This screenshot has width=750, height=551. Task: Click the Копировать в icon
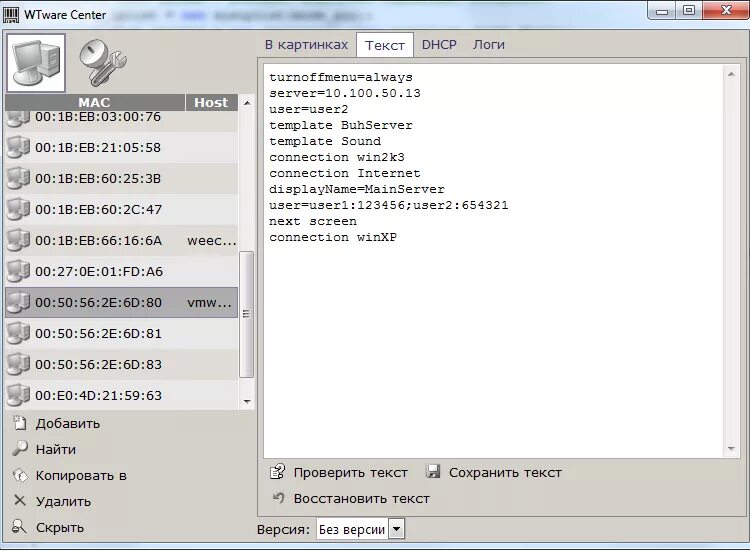click(20, 475)
